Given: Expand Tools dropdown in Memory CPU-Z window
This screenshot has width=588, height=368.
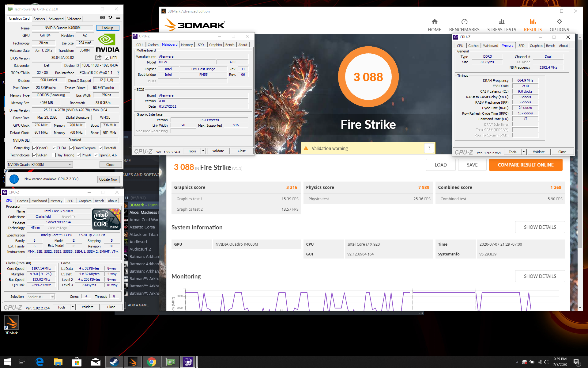Looking at the screenshot, I should pos(524,152).
